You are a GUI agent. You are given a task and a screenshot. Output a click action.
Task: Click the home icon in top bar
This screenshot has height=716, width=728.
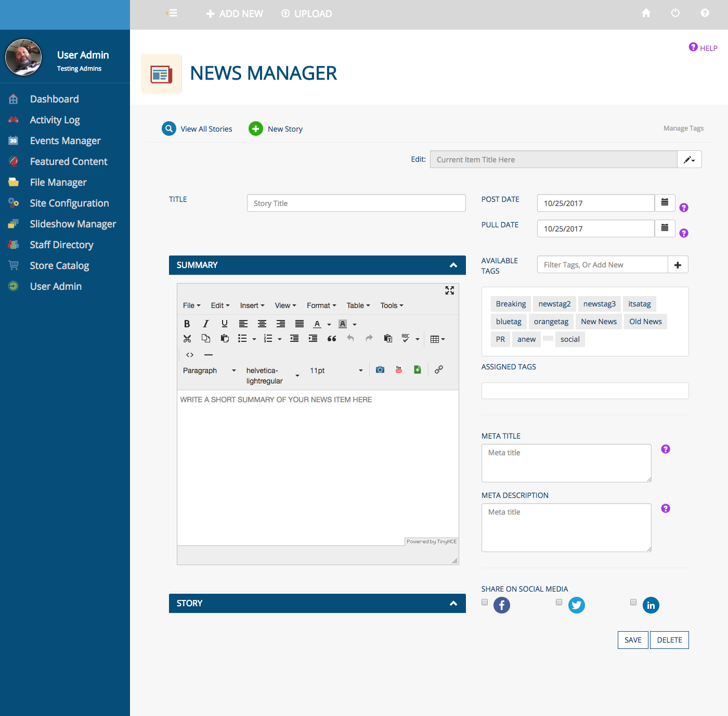(646, 14)
